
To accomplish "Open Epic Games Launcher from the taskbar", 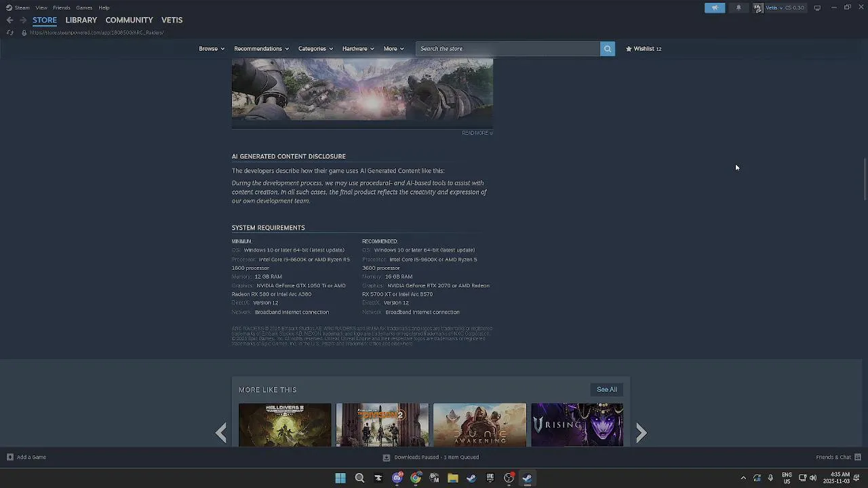I will coord(490,478).
